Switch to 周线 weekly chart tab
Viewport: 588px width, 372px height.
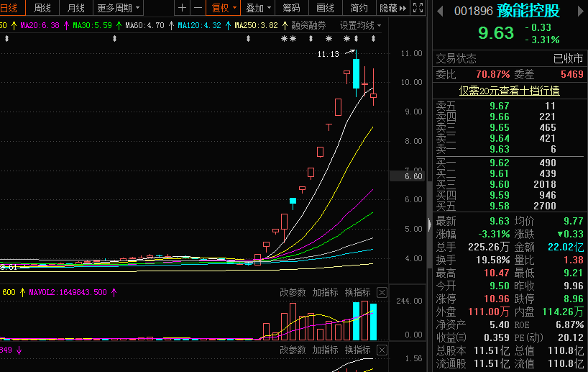point(42,8)
